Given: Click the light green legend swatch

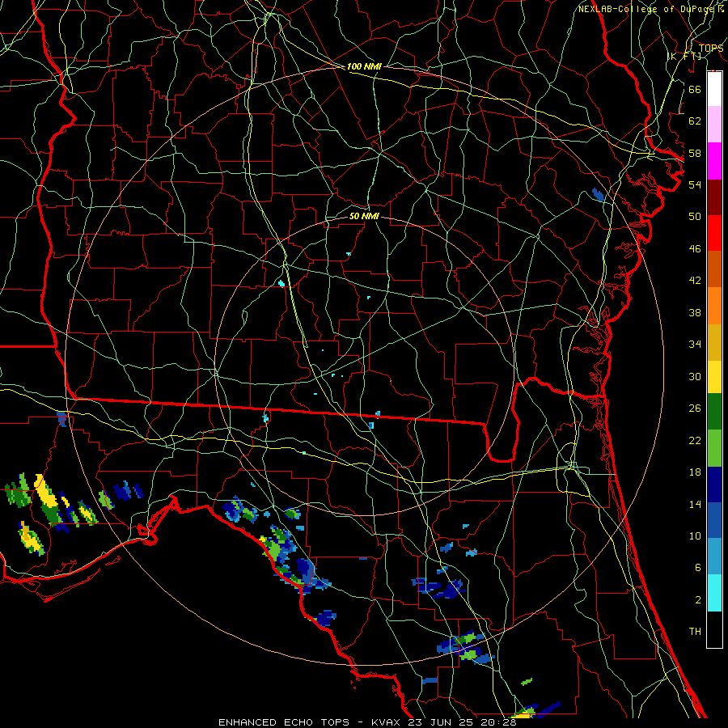Looking at the screenshot, I should (x=714, y=448).
